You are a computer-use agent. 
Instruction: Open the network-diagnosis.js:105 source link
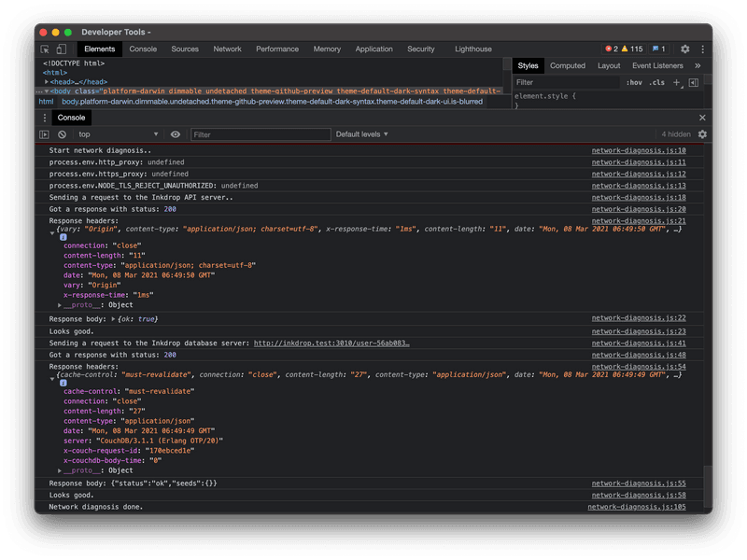click(636, 507)
